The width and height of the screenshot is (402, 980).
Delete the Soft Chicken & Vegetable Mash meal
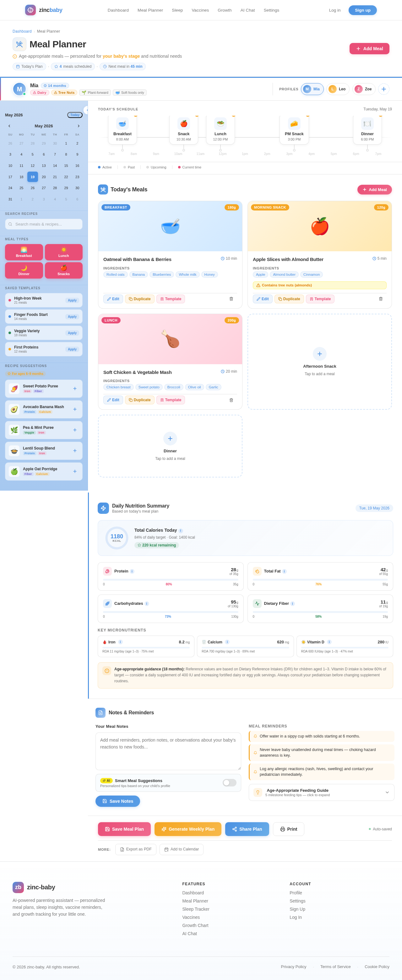231,400
